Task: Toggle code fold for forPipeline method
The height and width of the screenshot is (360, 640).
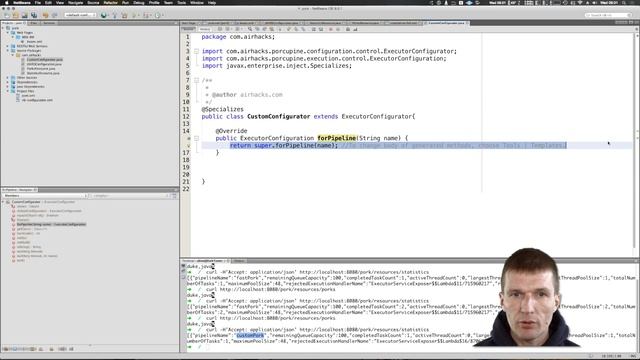Action: tap(196, 138)
